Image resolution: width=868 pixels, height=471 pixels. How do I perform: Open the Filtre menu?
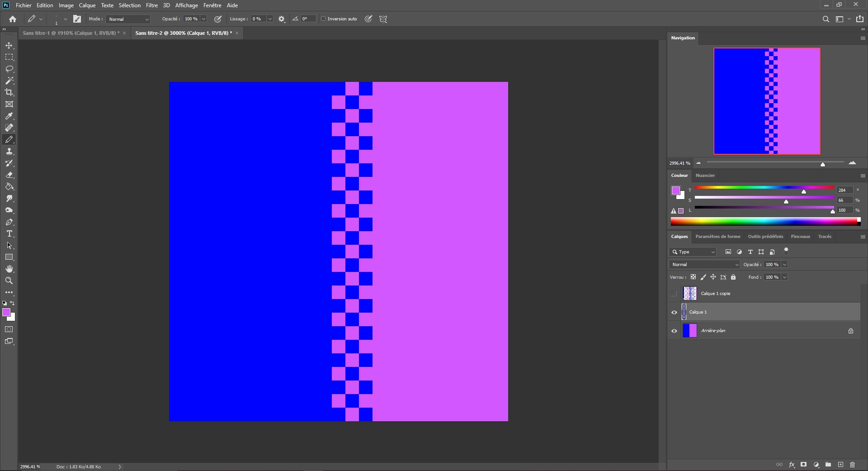151,5
